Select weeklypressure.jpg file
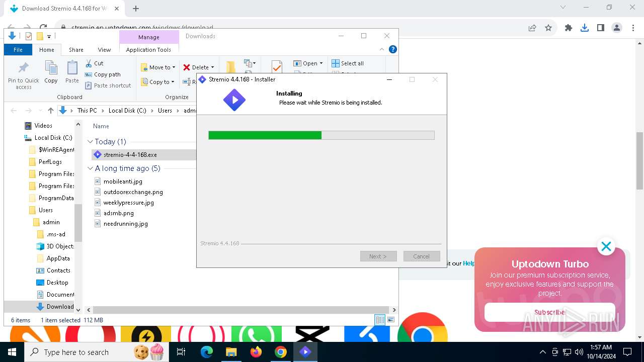 coord(128,203)
